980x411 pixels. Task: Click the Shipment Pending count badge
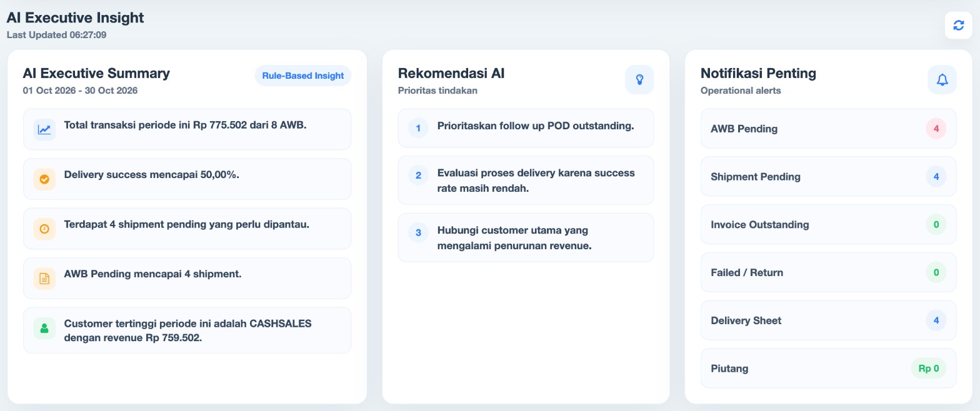click(x=936, y=177)
